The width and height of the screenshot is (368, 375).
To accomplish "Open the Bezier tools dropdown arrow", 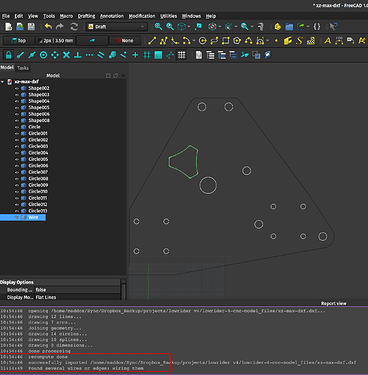I will point(268,41).
